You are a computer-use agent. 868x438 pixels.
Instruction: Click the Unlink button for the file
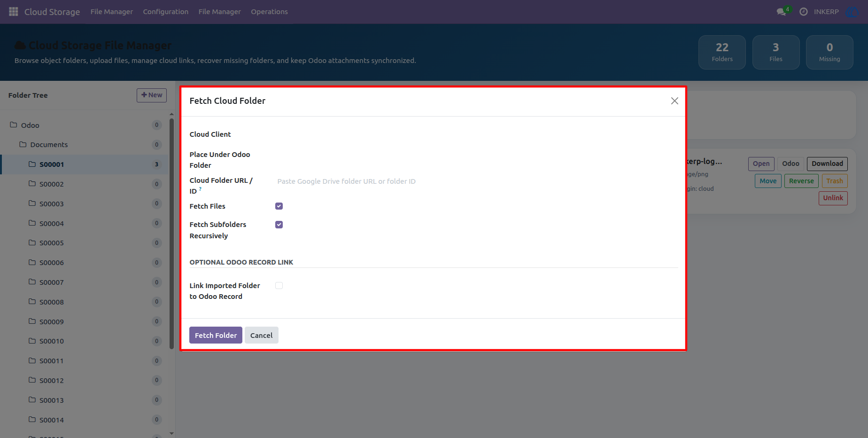click(x=833, y=198)
